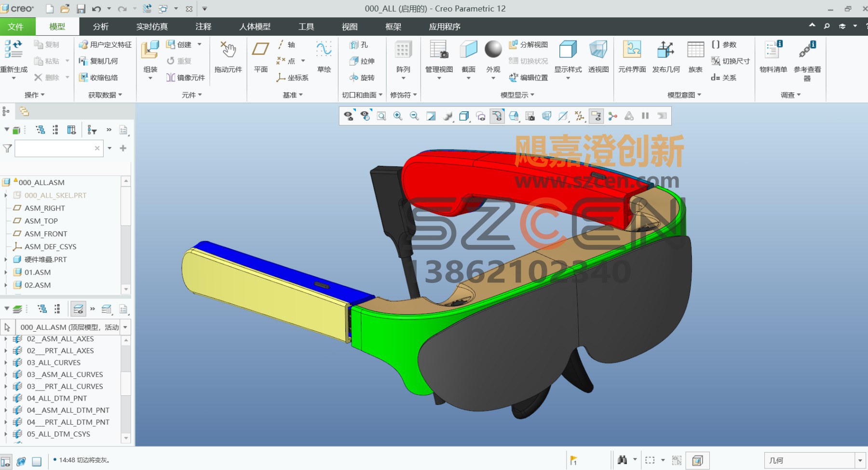Screen dimensions: 868x470
Task: Expand the 02.ASM tree node
Action: (6, 285)
